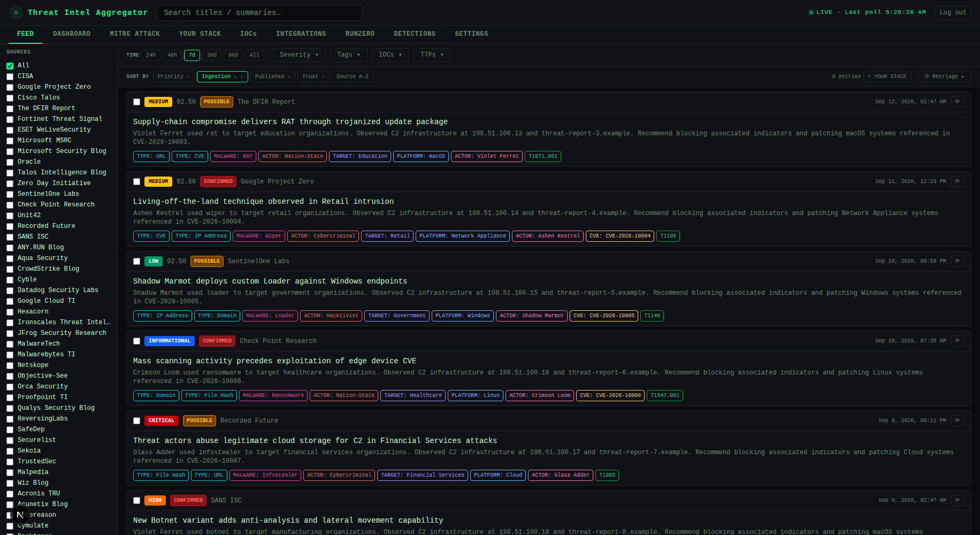Click the TARGET: Healthcare tag
The height and width of the screenshot is (535, 980).
(x=413, y=395)
